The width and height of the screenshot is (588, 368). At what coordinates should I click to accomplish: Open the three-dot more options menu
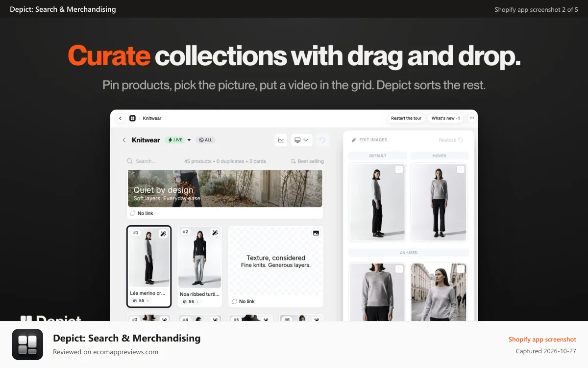pyautogui.click(x=471, y=118)
